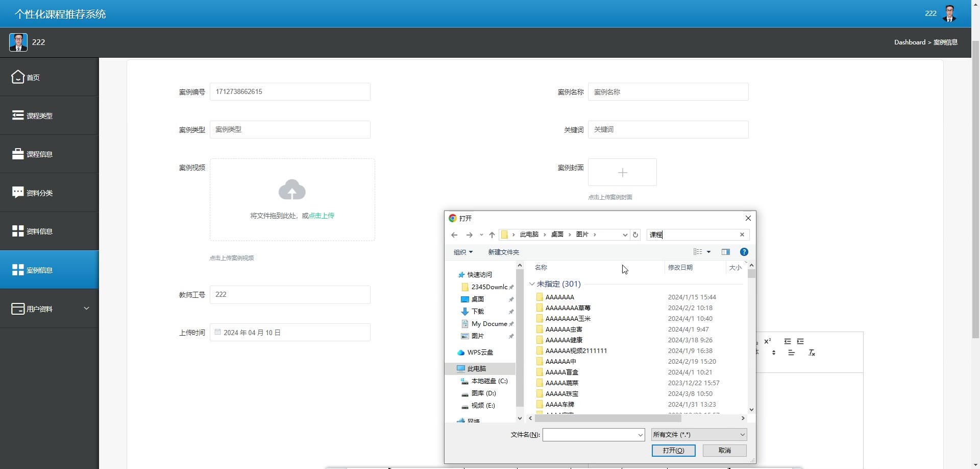Image resolution: width=980 pixels, height=469 pixels.
Task: Open the 组织 menu in file dialog
Action: [463, 252]
